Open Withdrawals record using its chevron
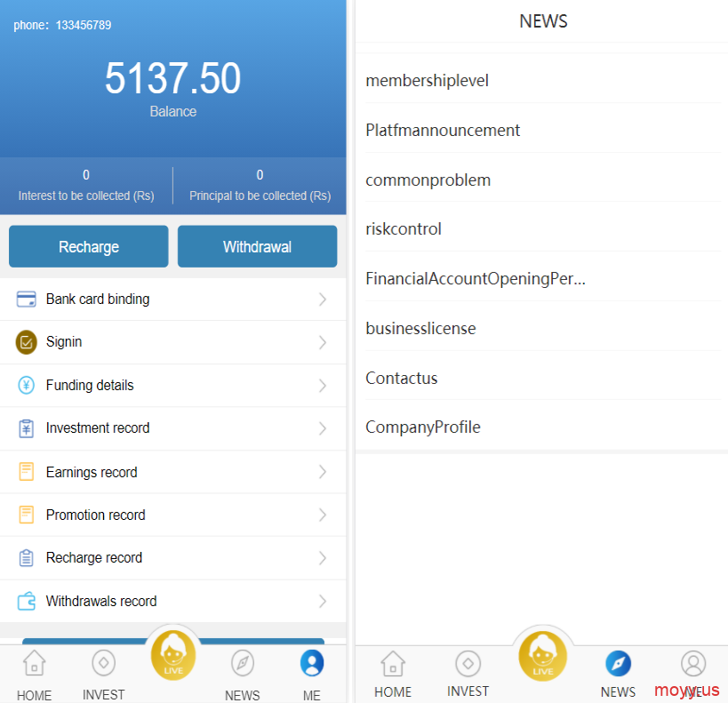Screen dimensions: 728x703 click(x=323, y=602)
